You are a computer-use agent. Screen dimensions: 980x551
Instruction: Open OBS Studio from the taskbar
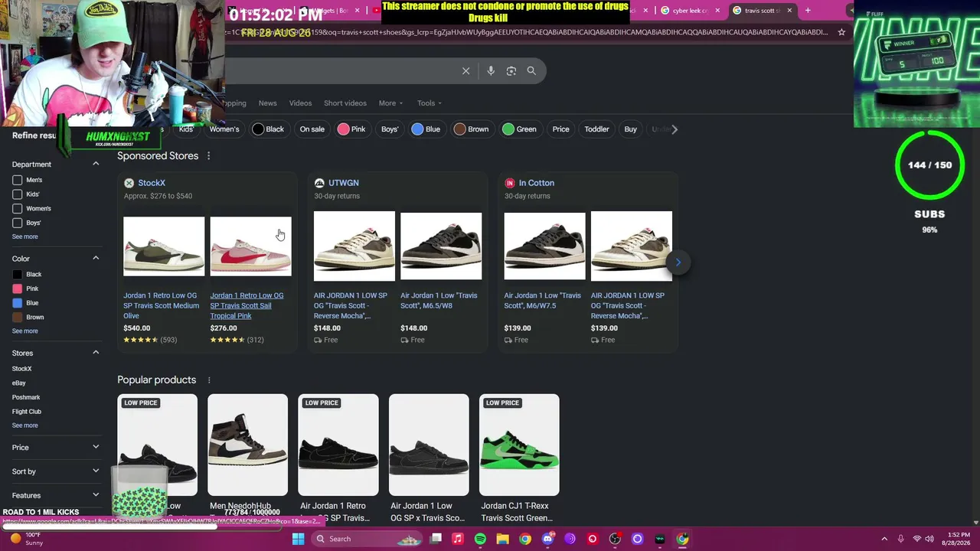(615, 539)
